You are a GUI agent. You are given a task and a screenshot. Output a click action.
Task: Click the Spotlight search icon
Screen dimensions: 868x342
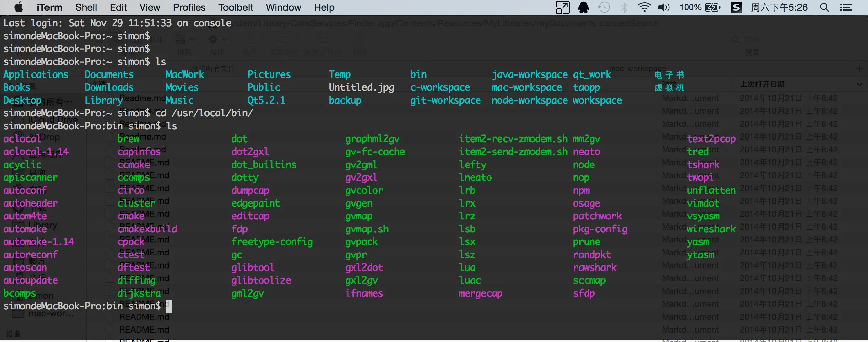pyautogui.click(x=825, y=7)
